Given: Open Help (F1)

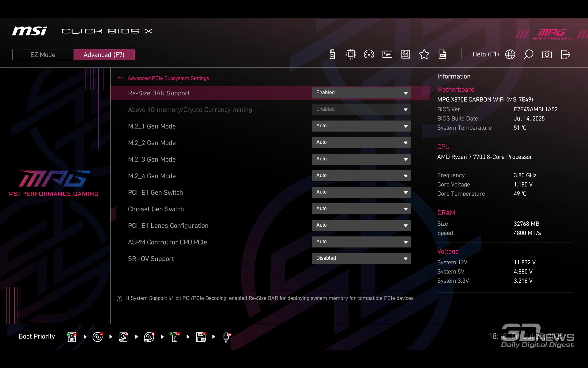Looking at the screenshot, I should pyautogui.click(x=486, y=54).
